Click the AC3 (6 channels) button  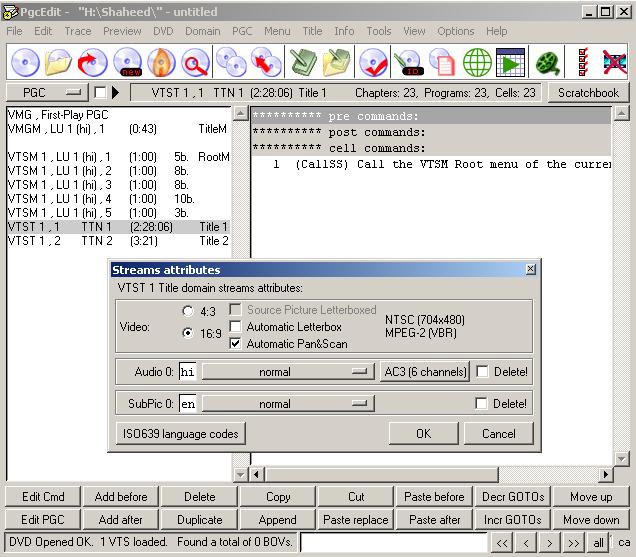tap(425, 372)
